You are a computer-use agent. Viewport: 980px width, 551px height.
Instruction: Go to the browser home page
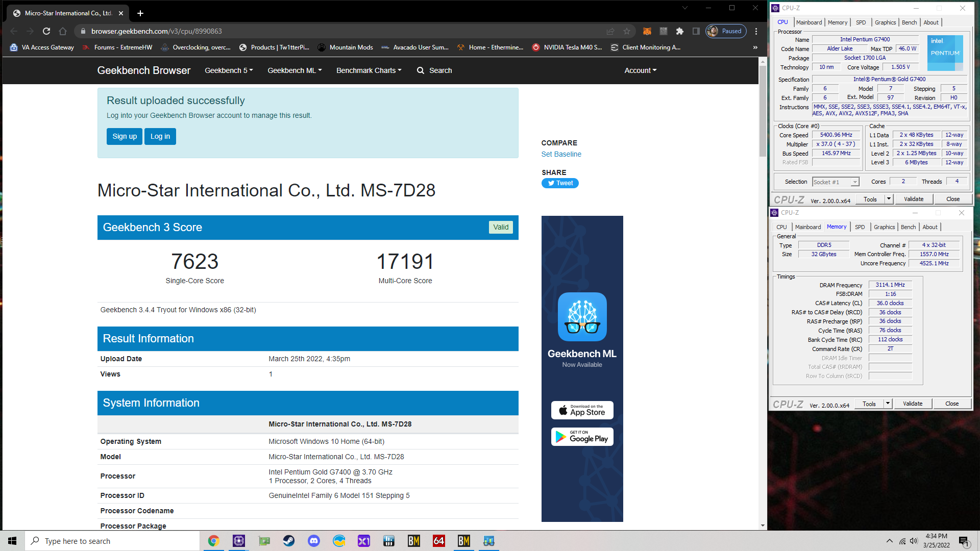pos(63,31)
